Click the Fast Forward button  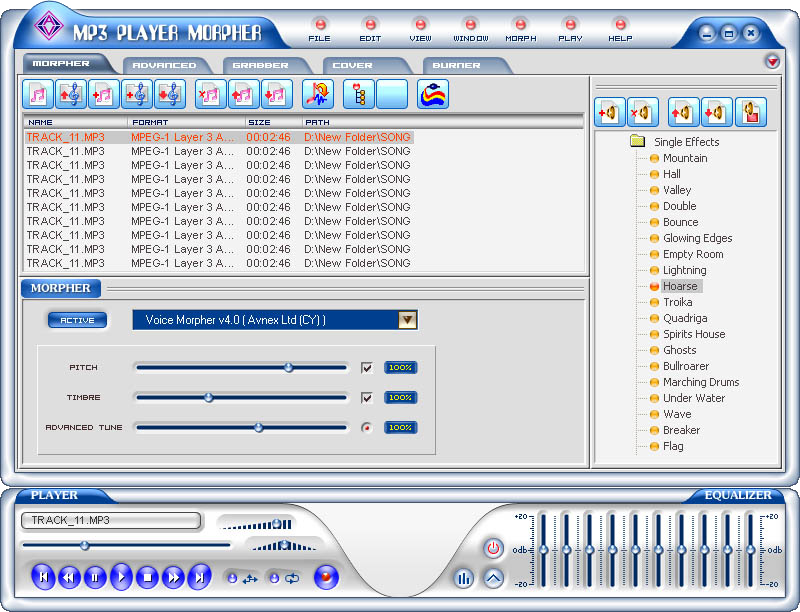click(173, 577)
